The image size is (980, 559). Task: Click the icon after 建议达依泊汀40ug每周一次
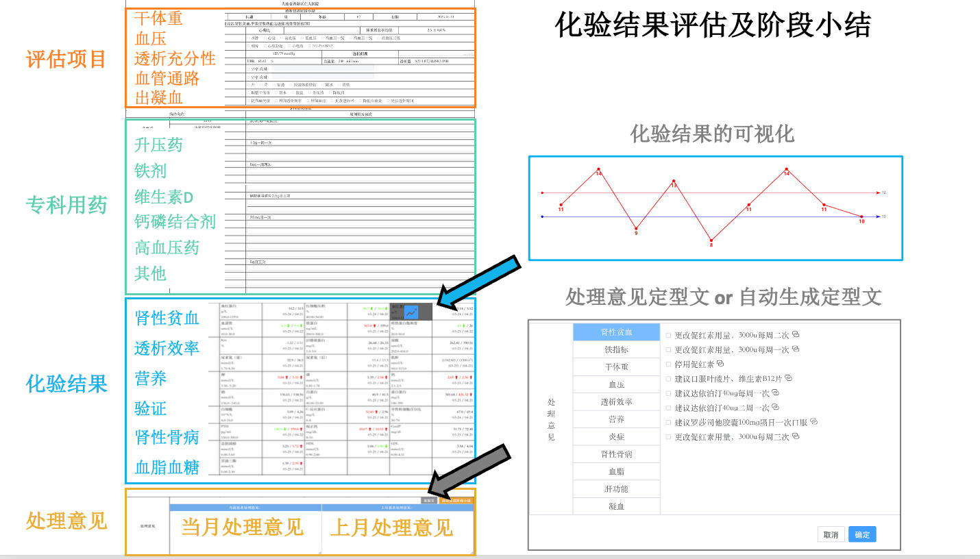coord(776,393)
